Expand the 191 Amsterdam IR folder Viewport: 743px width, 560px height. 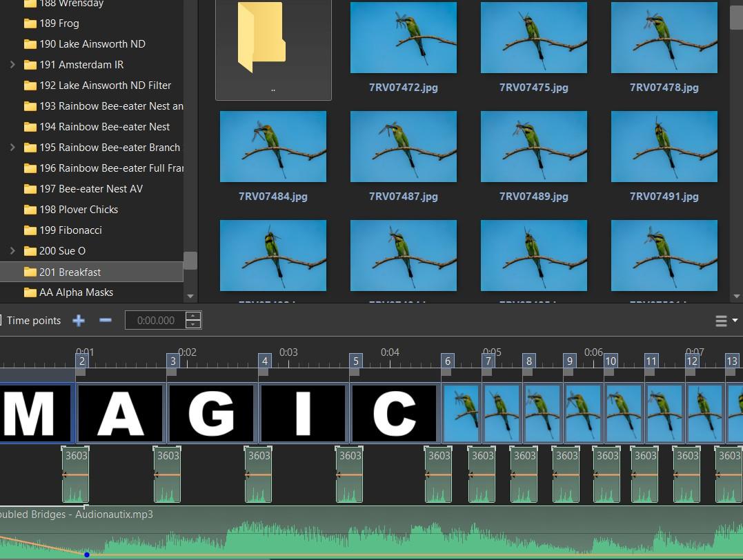click(x=12, y=65)
